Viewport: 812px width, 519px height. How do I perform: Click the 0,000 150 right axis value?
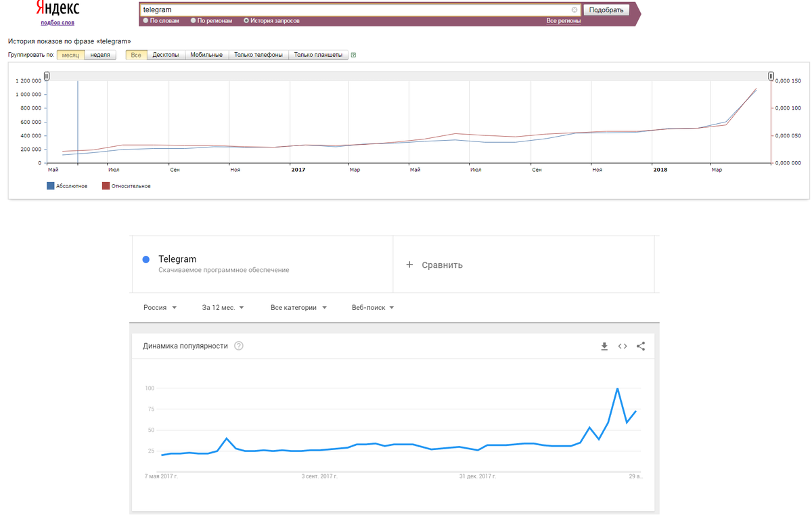coord(788,81)
